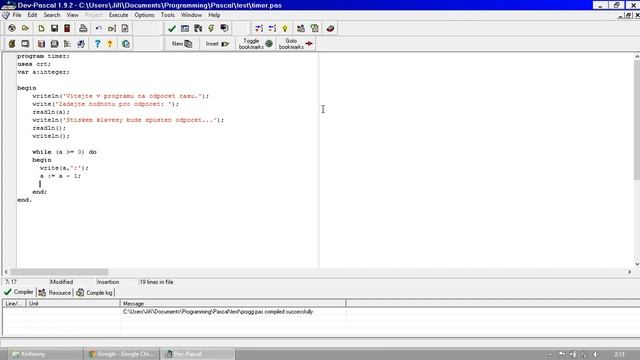Open the View menu
Viewport: 640px width, 360px height.
coord(73,15)
